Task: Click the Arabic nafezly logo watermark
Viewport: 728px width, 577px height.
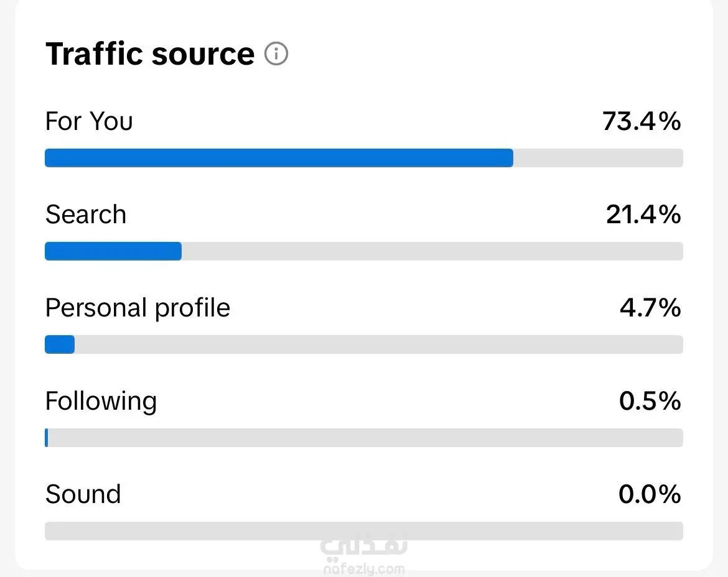Action: (x=364, y=547)
